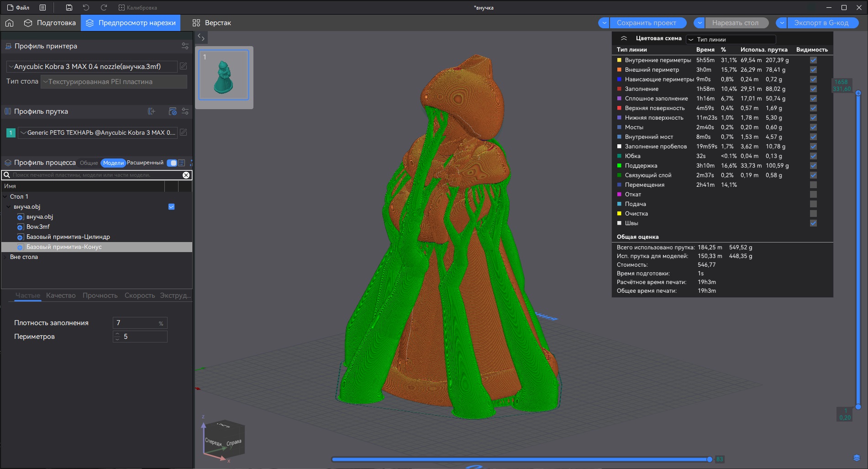Enable visibility of Перемещения line type
This screenshot has height=469, width=868.
(813, 185)
